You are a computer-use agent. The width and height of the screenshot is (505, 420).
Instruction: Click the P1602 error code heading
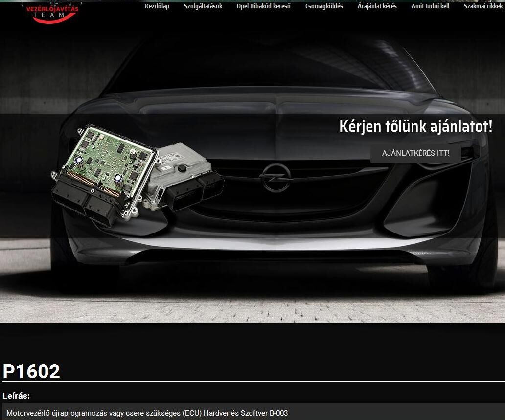point(31,372)
